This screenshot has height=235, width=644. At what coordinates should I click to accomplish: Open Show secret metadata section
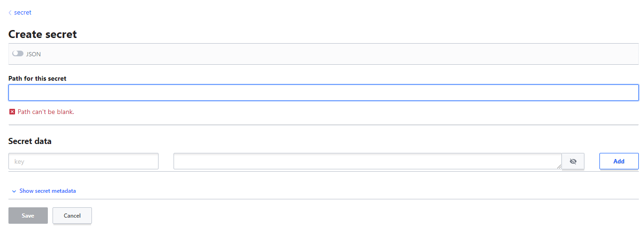tap(47, 191)
